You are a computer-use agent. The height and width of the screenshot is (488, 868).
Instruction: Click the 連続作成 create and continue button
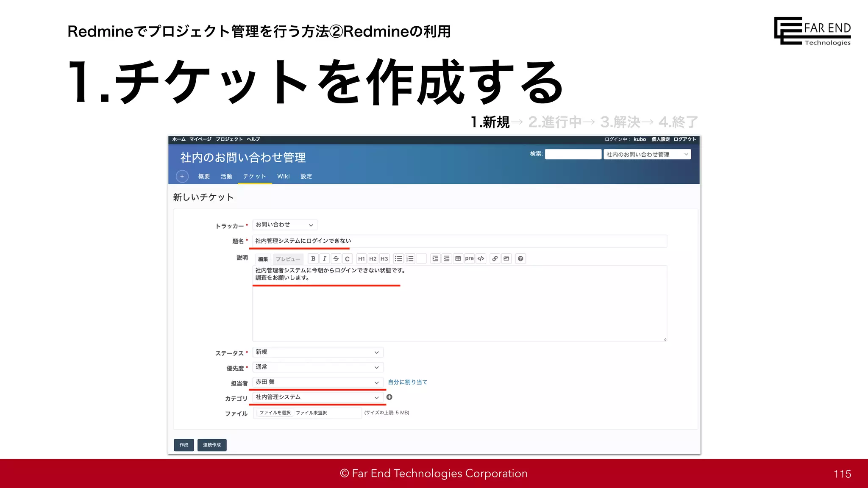(x=212, y=445)
